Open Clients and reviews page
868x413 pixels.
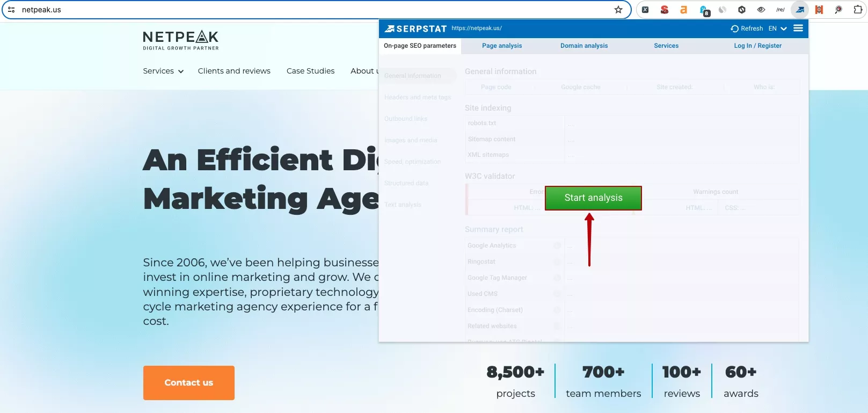234,71
